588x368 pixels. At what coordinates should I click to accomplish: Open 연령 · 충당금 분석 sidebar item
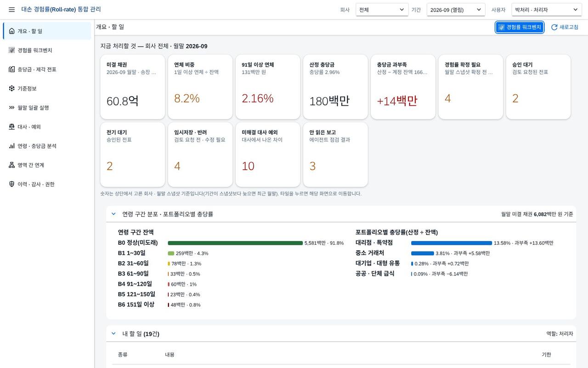point(47,146)
